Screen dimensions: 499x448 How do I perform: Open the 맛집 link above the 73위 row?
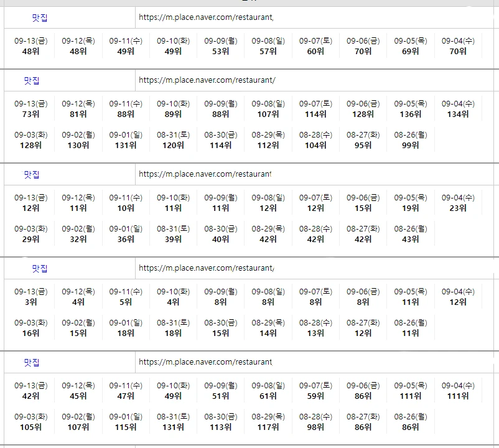tap(32, 80)
